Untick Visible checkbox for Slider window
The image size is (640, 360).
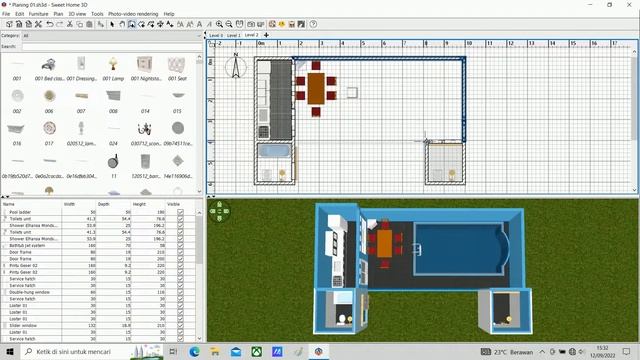pyautogui.click(x=180, y=325)
